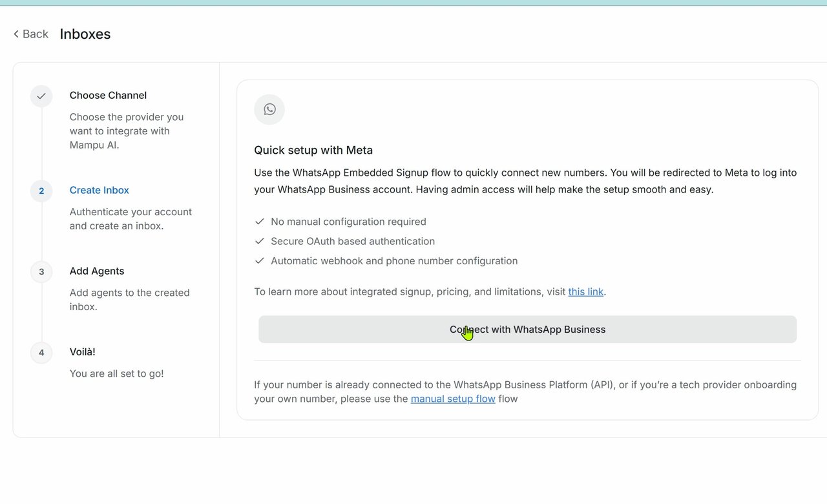Image resolution: width=827 pixels, height=504 pixels.
Task: Open the Choose Channel step
Action: [x=108, y=95]
